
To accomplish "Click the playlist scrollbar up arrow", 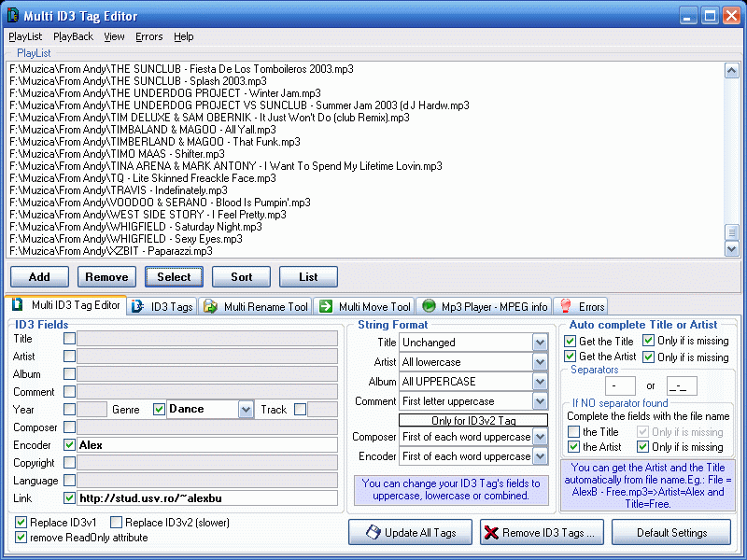I will 732,71.
